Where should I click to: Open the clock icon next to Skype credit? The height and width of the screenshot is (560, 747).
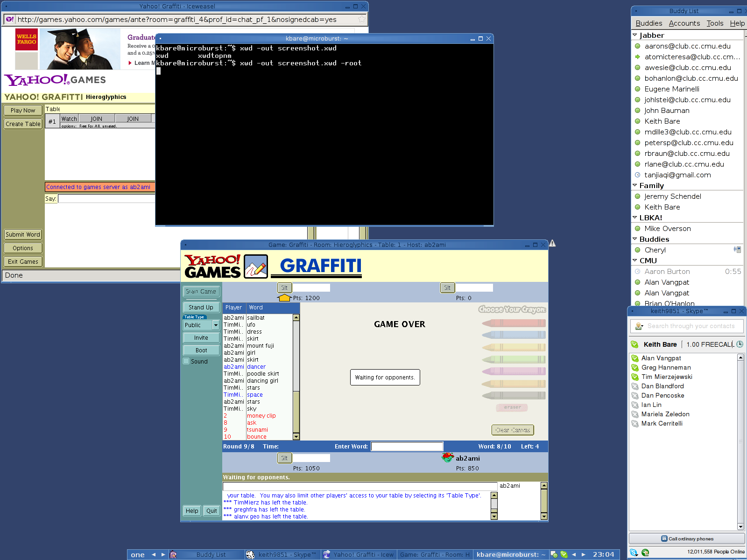740,344
